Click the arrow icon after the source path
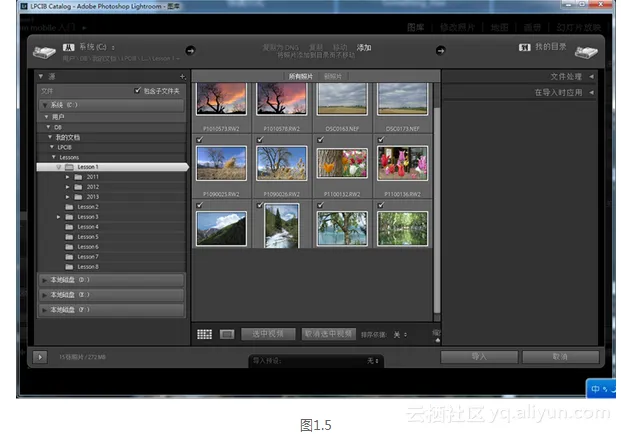The width and height of the screenshot is (621, 434). tap(190, 51)
